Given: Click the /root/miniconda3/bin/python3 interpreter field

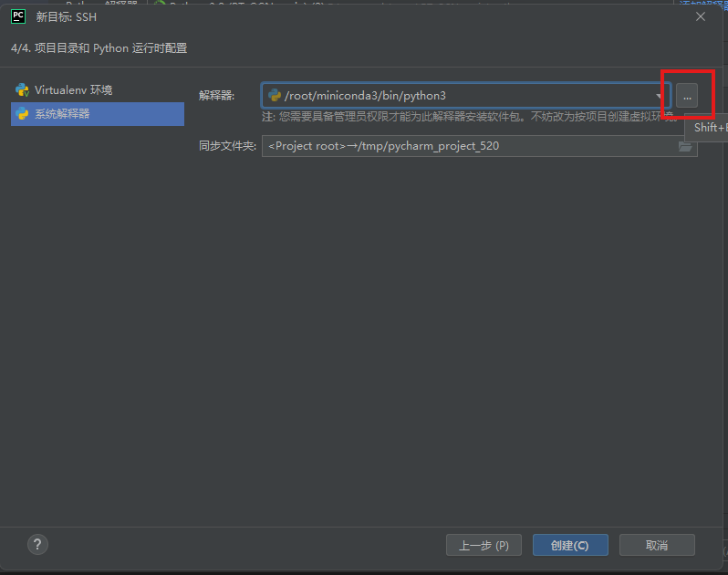Looking at the screenshot, I should pos(466,96).
